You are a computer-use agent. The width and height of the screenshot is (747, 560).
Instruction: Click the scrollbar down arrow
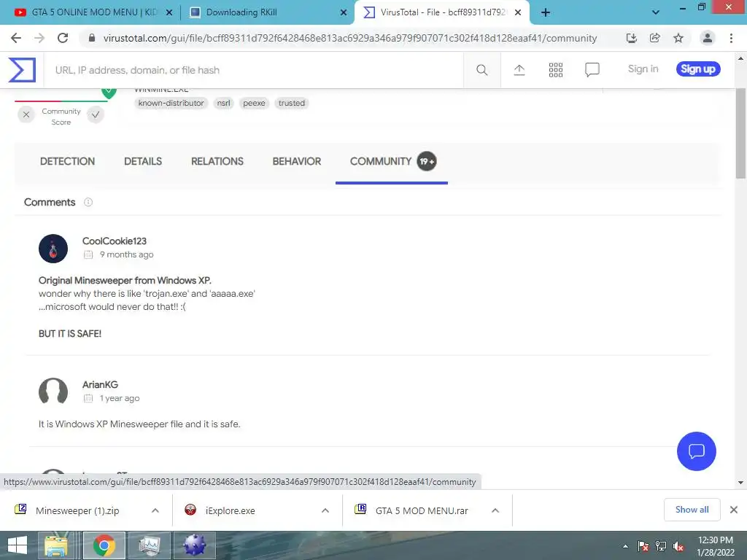[740, 483]
